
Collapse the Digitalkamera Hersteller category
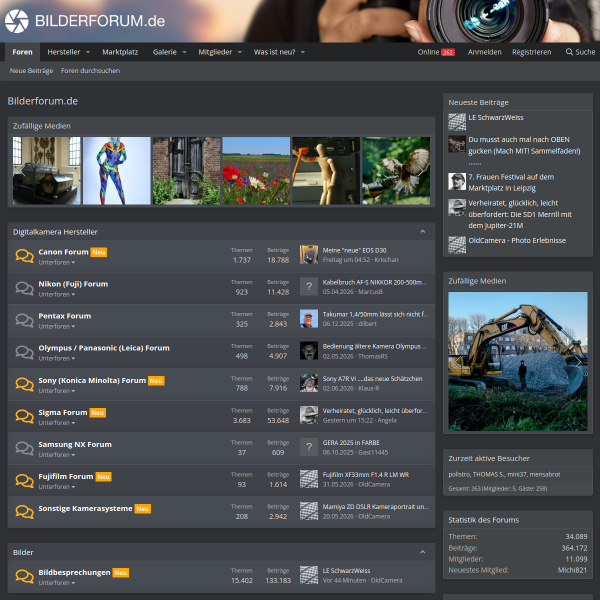click(422, 232)
